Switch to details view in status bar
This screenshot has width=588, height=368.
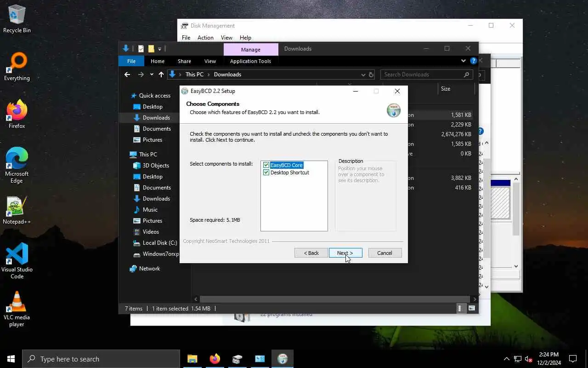pyautogui.click(x=460, y=309)
